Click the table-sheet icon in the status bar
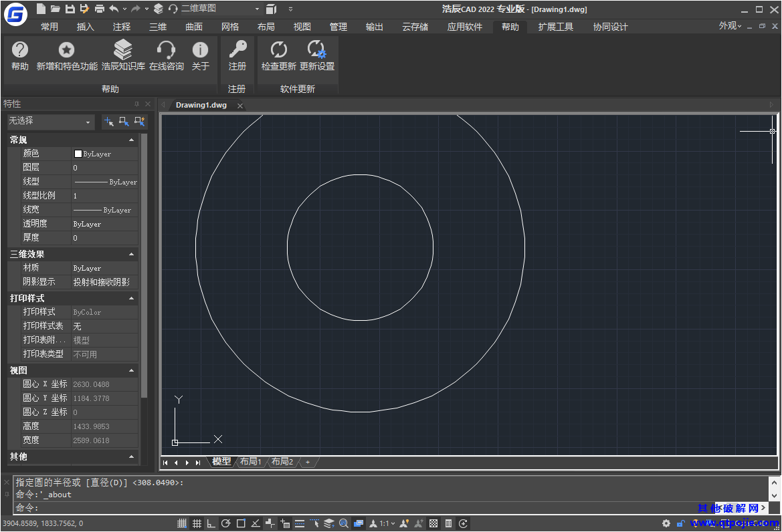This screenshot has width=782, height=532. coord(448,523)
